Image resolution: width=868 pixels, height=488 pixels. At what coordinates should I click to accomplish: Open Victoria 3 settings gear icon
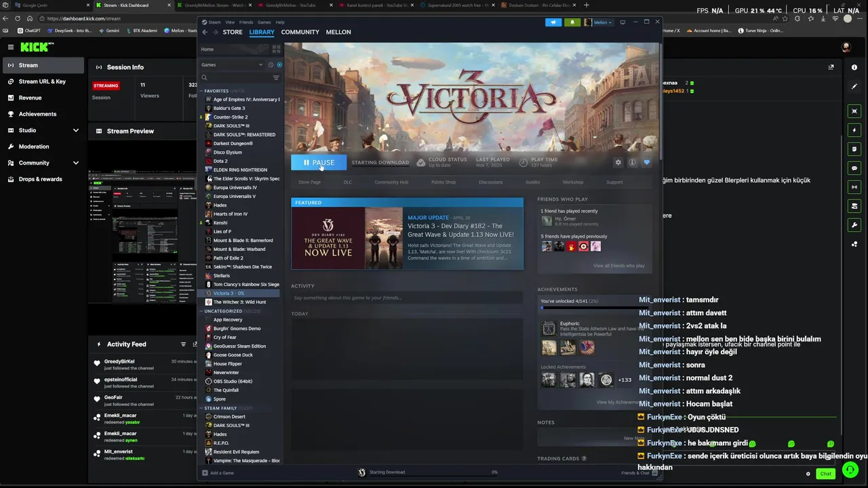click(618, 163)
